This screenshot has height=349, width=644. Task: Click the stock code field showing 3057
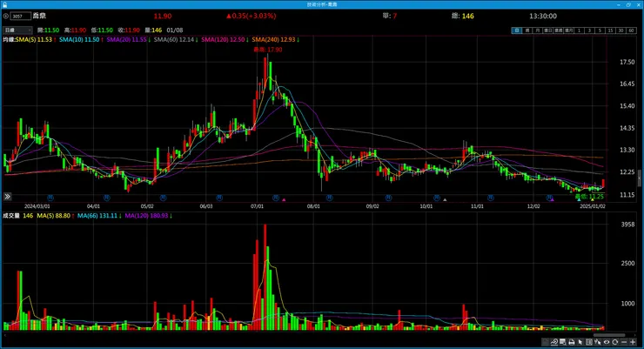[21, 16]
